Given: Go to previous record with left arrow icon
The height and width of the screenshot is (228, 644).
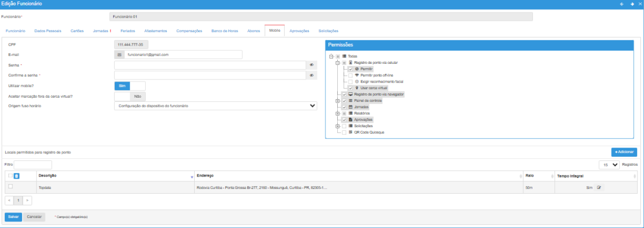Looking at the screenshot, I should tap(621, 4).
